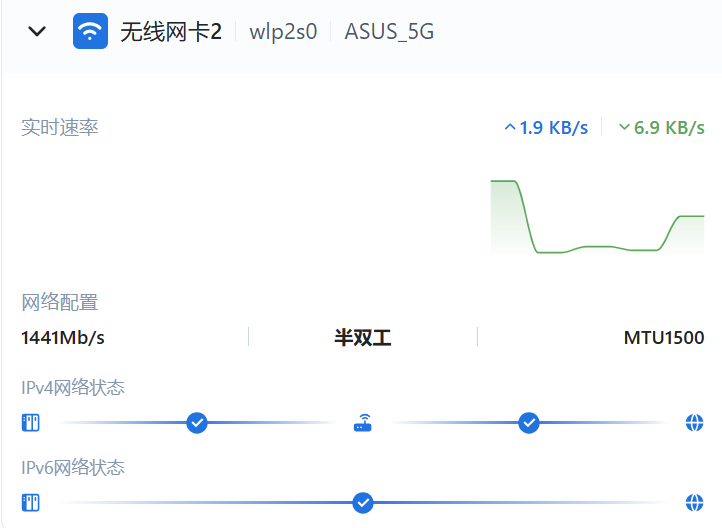Click the download speed 6.9 KB/s indicator
722x528 pixels.
(662, 128)
